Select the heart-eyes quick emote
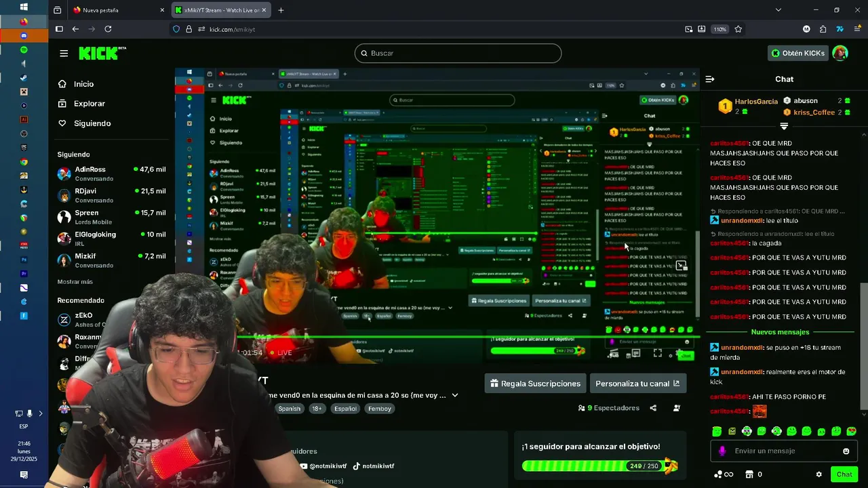868x488 pixels. (852, 431)
